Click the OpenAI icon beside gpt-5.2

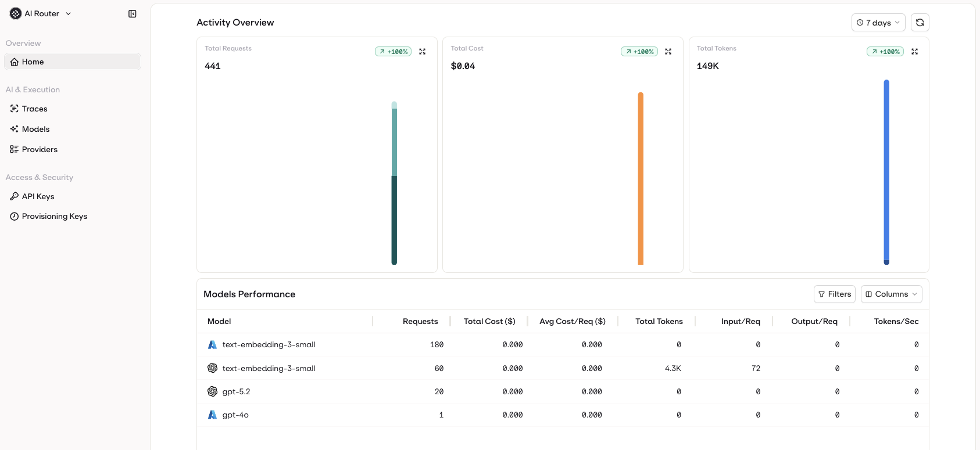pos(212,391)
